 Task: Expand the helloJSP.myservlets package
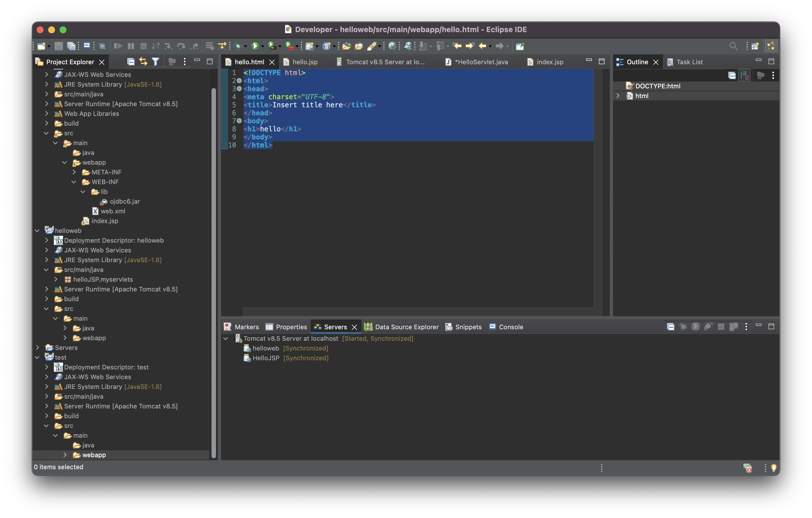pos(56,279)
